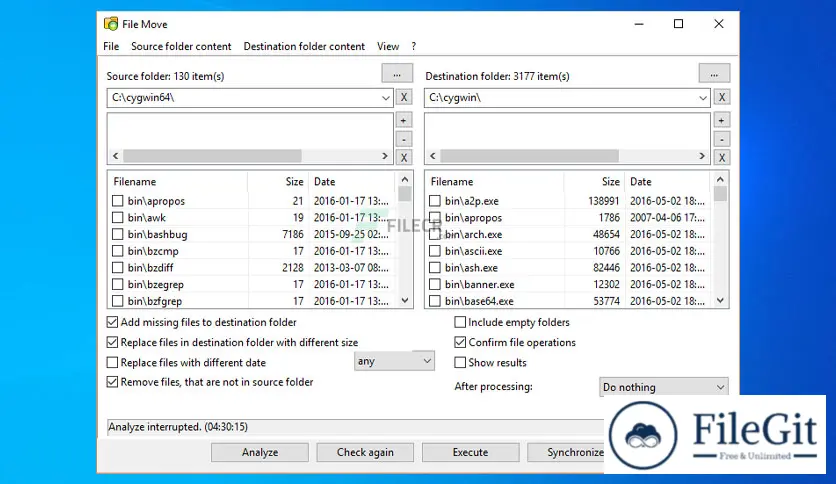Open the 'any' date comparison dropdown

(426, 362)
